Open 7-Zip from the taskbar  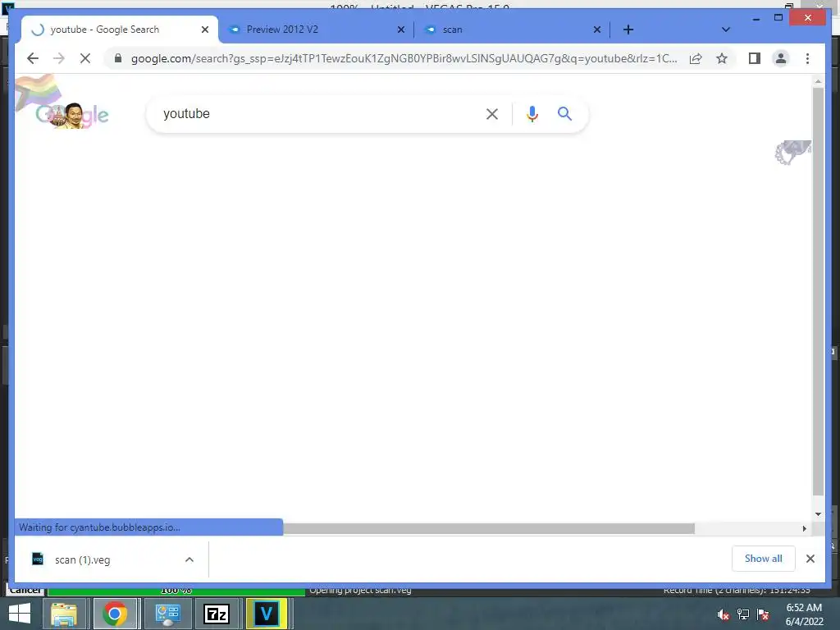pos(217,614)
